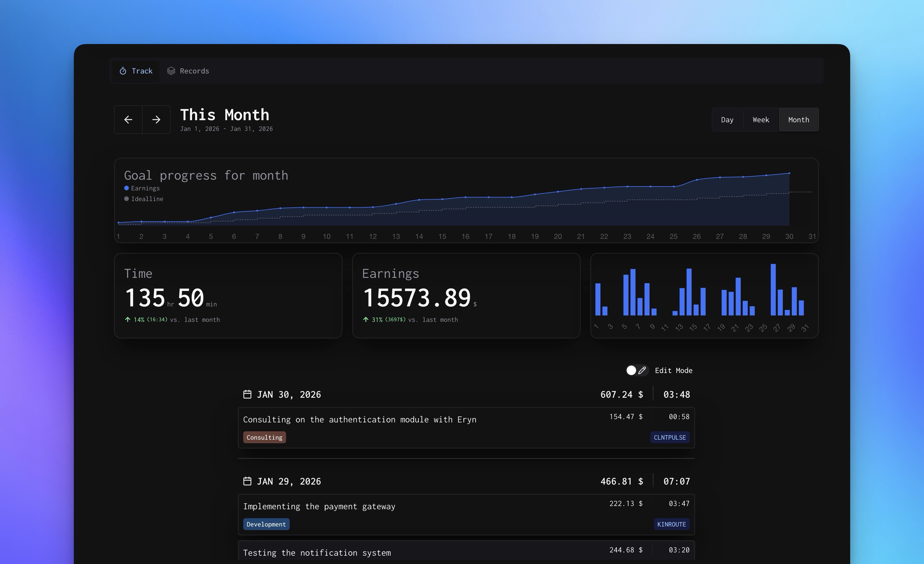
Task: Click the stopwatch icon on the Track tab
Action: (x=123, y=71)
